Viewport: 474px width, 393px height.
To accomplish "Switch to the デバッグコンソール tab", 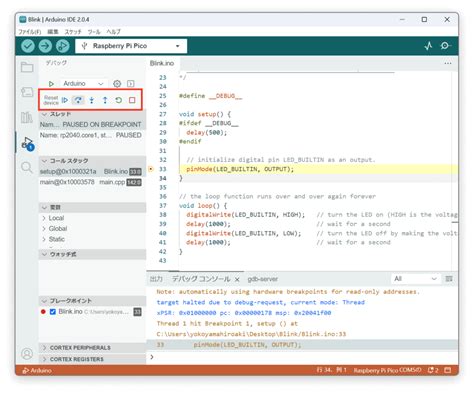I will 201,279.
